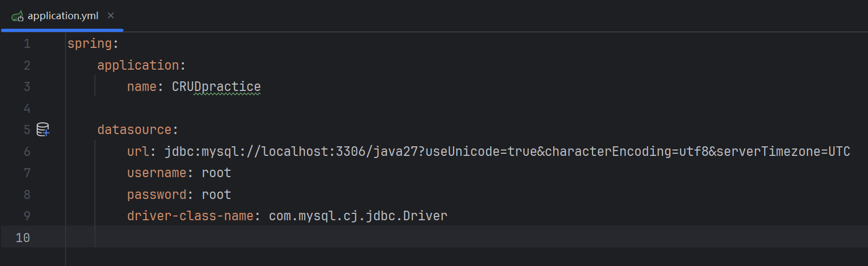Click the root value beside password

tap(216, 195)
